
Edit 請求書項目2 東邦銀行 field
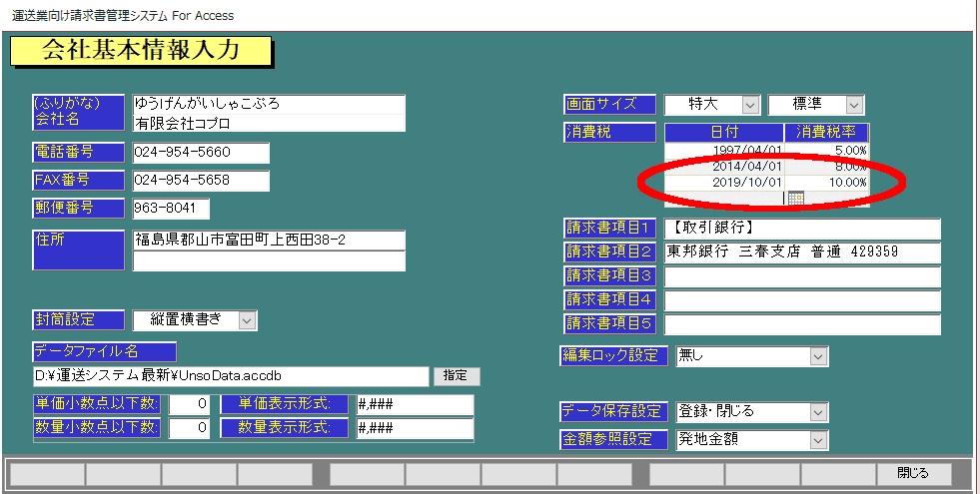802,252
